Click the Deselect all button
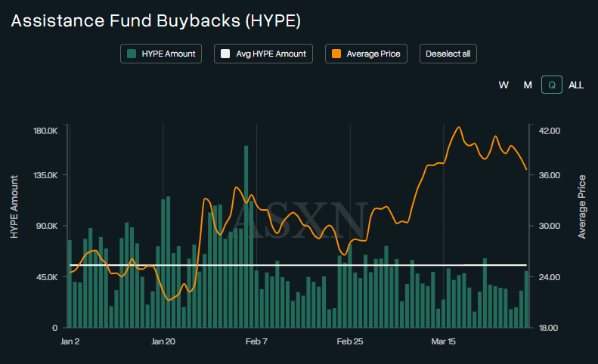This screenshot has width=598, height=364. click(x=448, y=54)
